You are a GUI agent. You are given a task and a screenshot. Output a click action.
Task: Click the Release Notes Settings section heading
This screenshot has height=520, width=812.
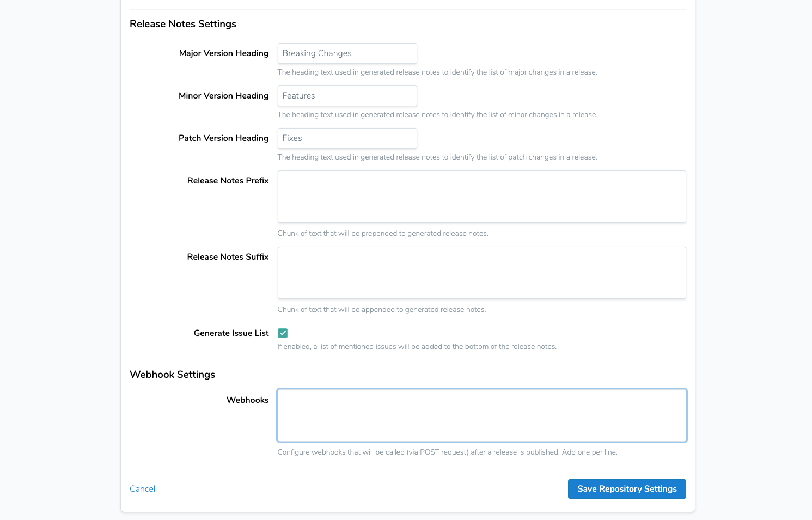point(183,24)
